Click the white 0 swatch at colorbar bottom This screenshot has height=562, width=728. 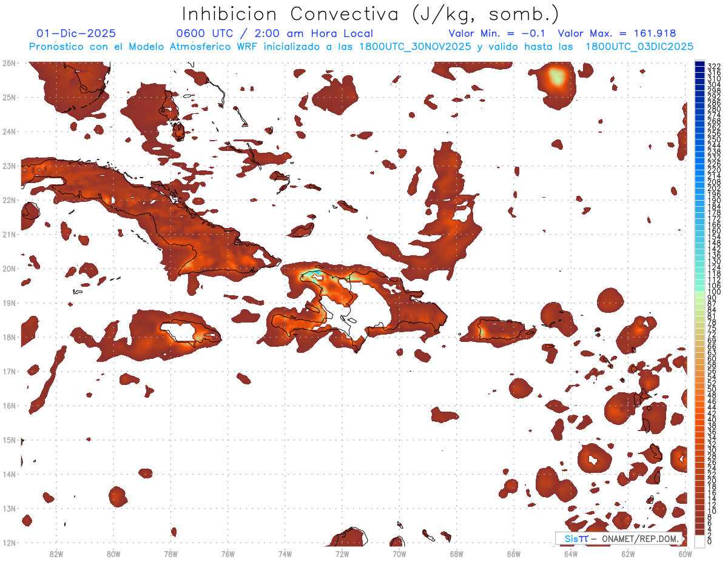pyautogui.click(x=699, y=542)
